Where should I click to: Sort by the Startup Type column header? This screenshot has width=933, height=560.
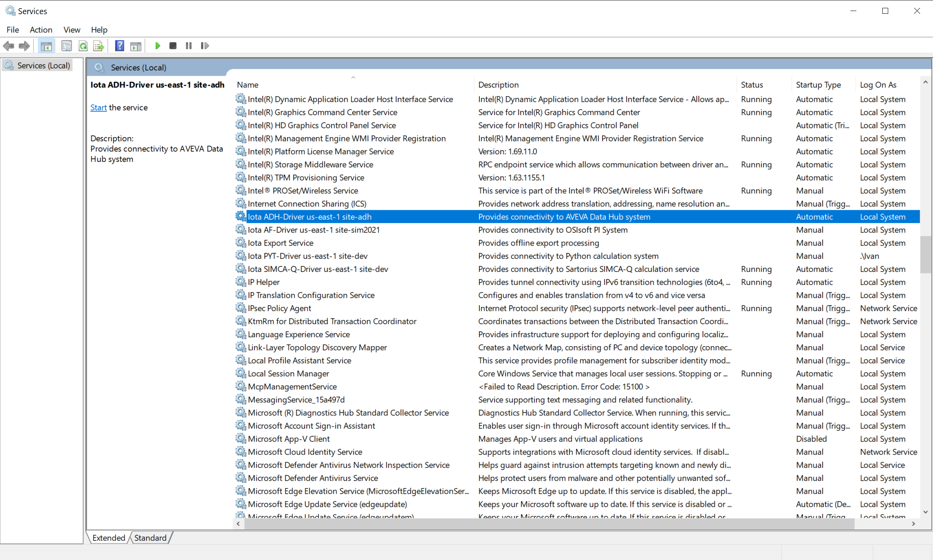click(x=824, y=84)
